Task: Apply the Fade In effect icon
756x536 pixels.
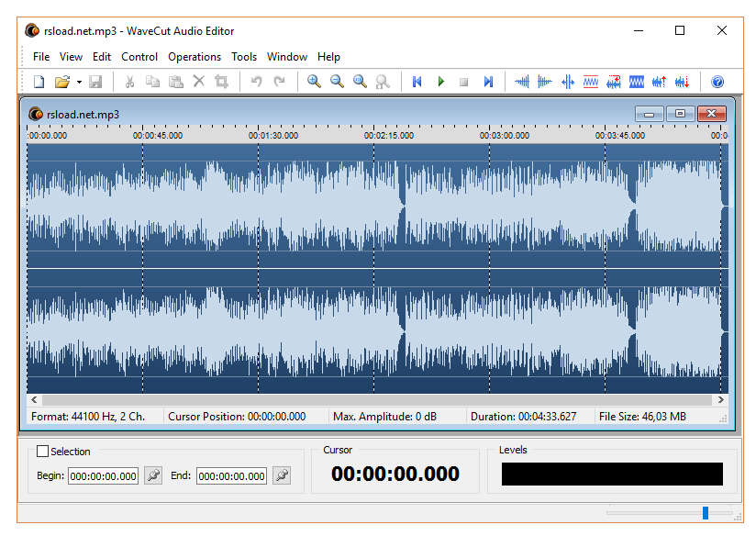Action: 521,82
